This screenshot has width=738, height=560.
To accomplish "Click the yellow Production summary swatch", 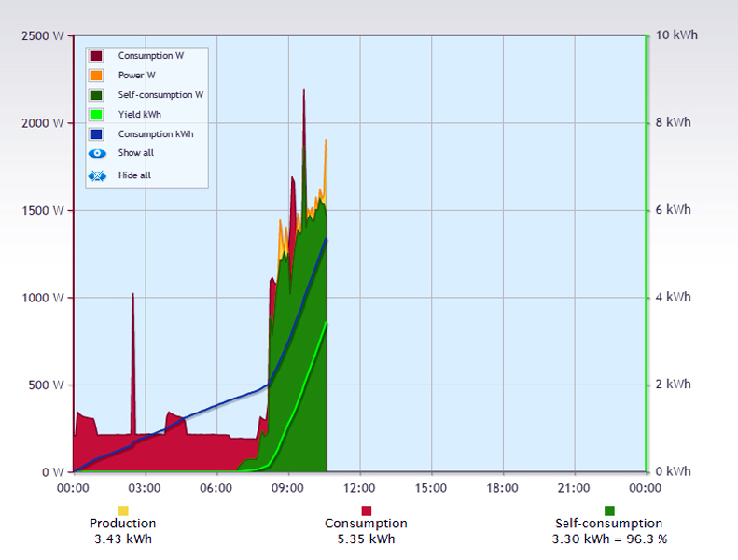I will click(x=123, y=511).
